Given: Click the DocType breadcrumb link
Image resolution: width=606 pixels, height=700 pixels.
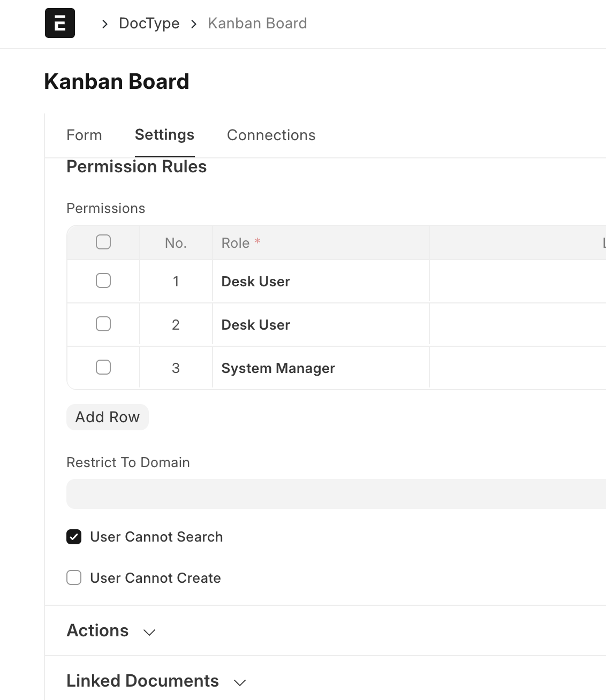Looking at the screenshot, I should pos(149,24).
